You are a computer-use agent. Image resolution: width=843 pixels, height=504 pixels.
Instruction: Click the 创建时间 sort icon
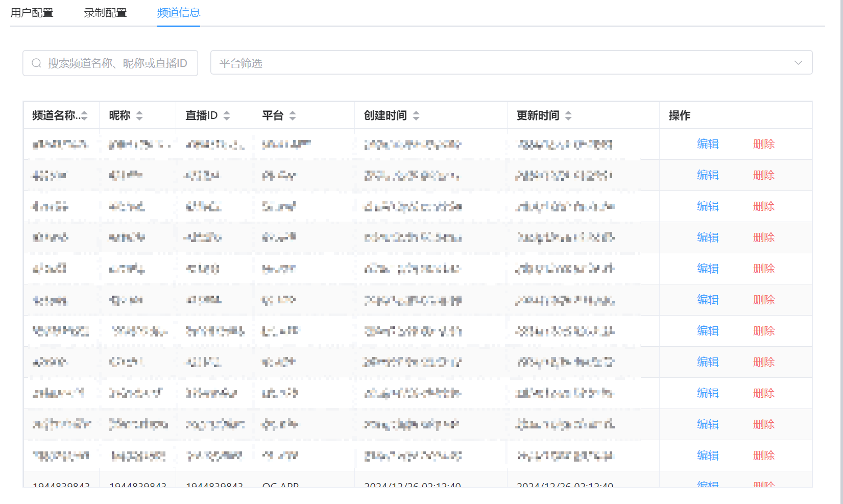tap(416, 116)
